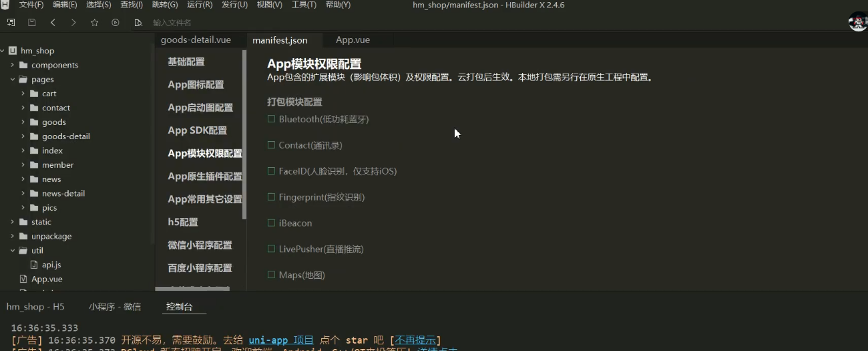
Task: Expand the cart folder chevron
Action: pyautogui.click(x=23, y=94)
